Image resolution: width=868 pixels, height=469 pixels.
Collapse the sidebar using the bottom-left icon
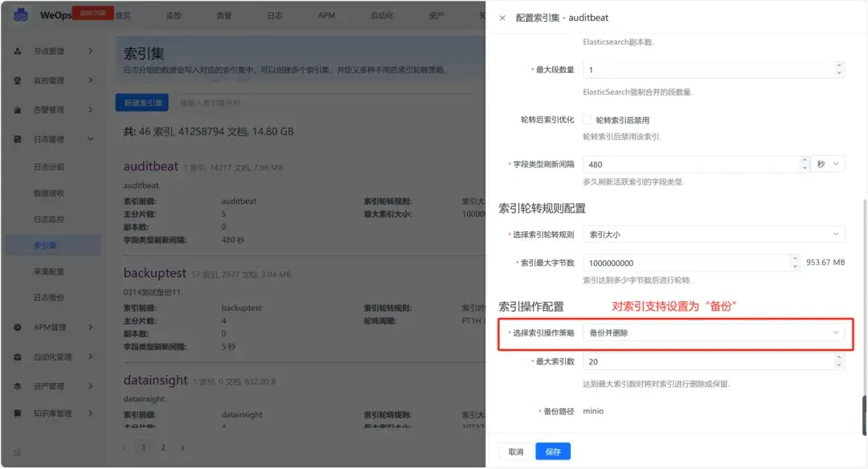pos(17,451)
